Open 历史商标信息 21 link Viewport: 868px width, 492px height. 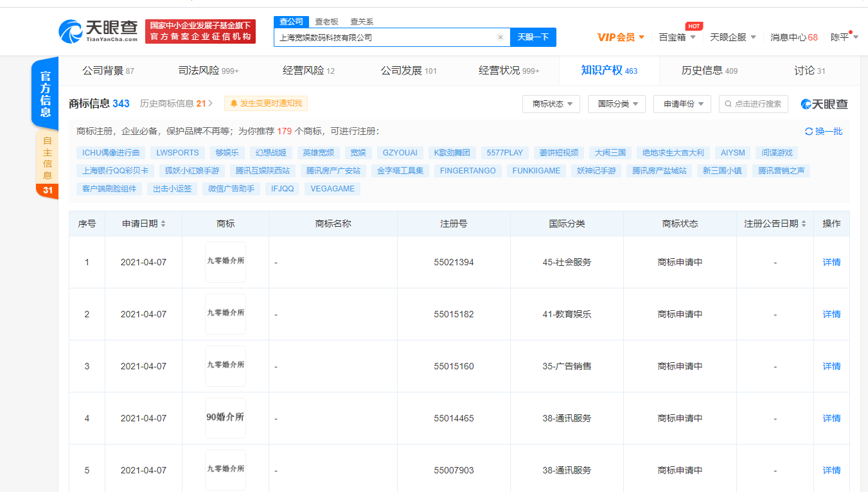tap(176, 103)
